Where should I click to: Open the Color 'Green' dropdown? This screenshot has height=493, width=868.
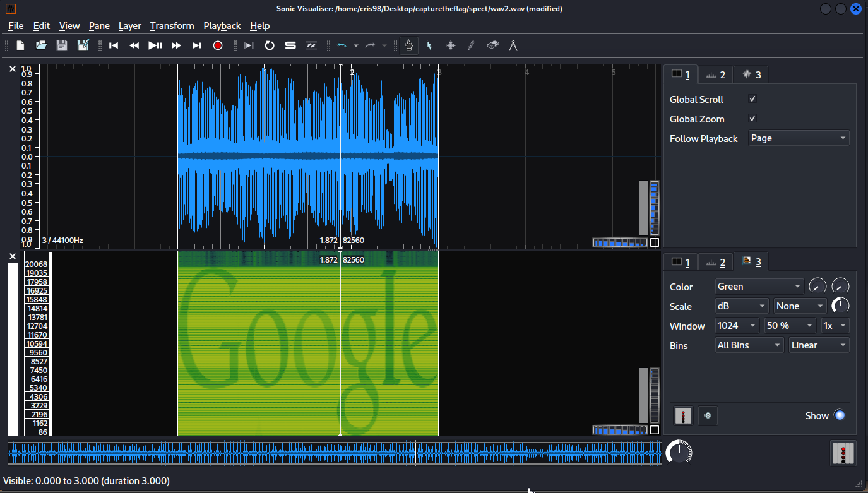tap(759, 287)
